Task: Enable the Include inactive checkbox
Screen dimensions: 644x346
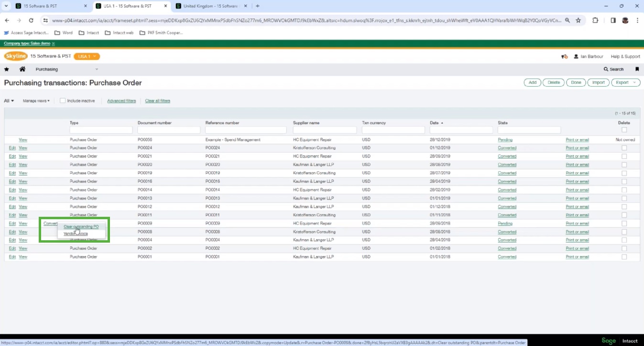Action: point(63,101)
